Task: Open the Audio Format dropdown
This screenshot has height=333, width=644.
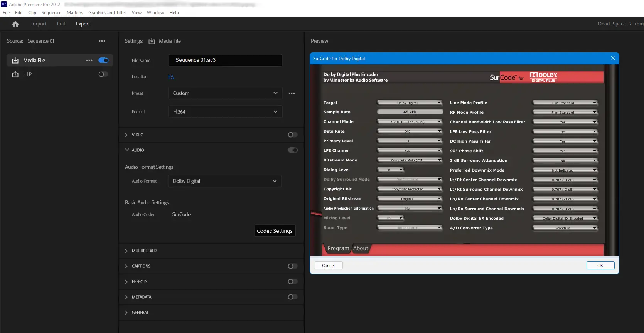Action: coord(225,181)
